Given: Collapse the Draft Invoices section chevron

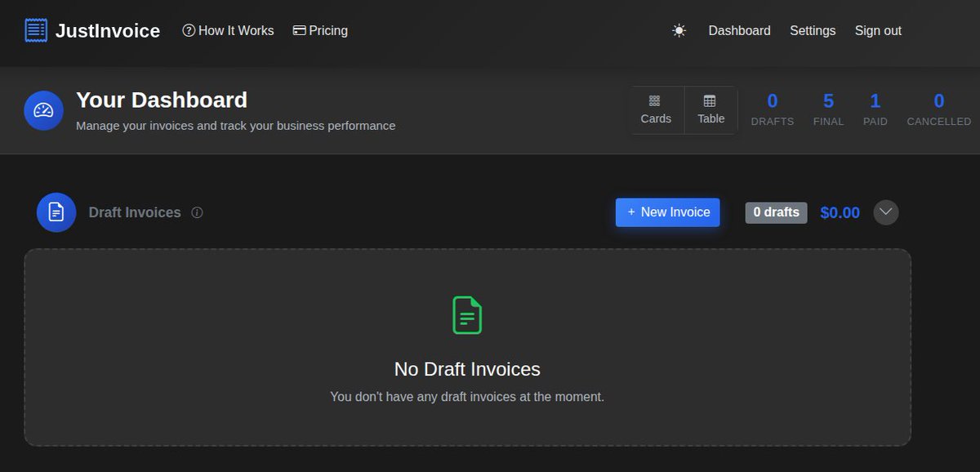Looking at the screenshot, I should [886, 212].
